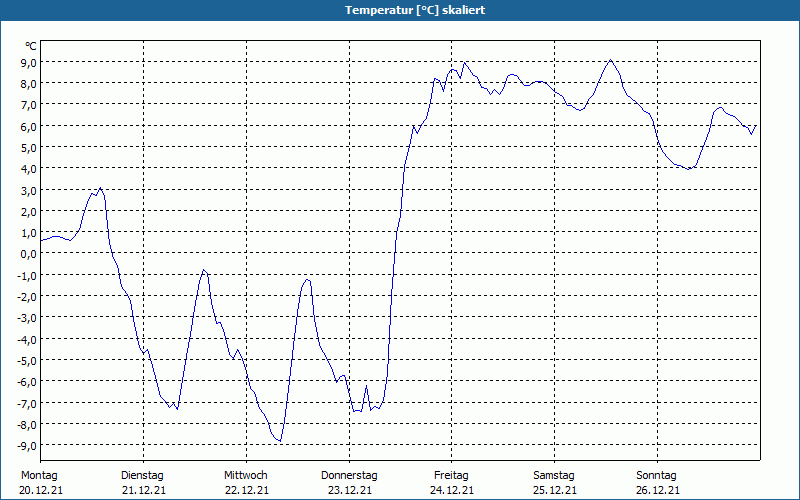Click the chart title "Temperatur [°C] skaliert"

415,10
